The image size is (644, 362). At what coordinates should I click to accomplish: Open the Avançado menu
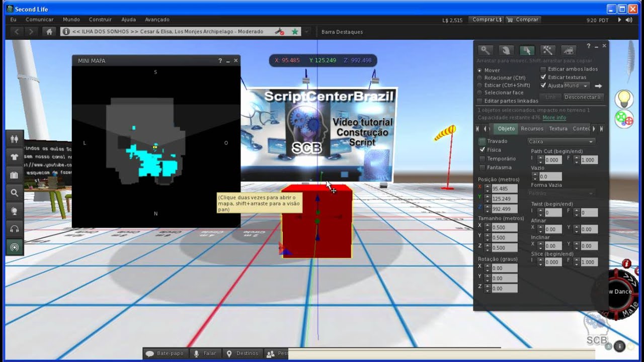[x=157, y=20]
